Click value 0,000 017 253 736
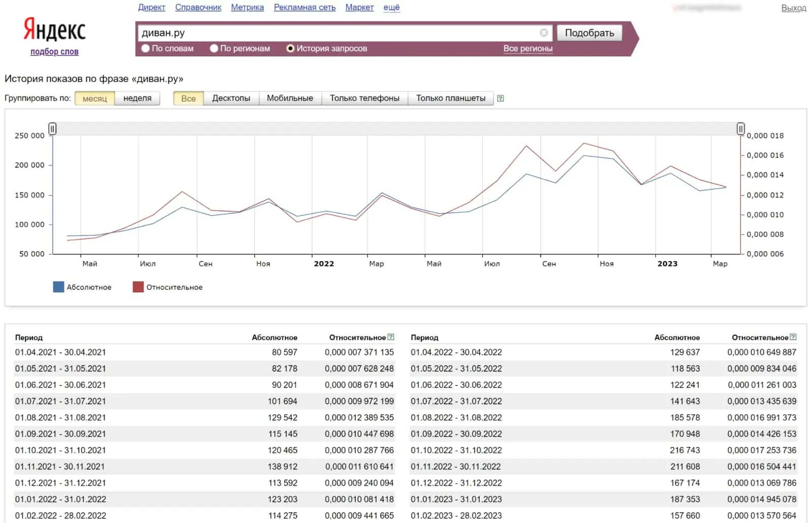 (x=762, y=450)
